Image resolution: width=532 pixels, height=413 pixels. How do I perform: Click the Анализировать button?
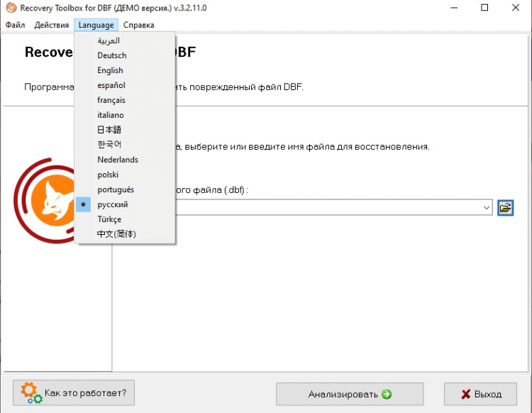click(350, 394)
